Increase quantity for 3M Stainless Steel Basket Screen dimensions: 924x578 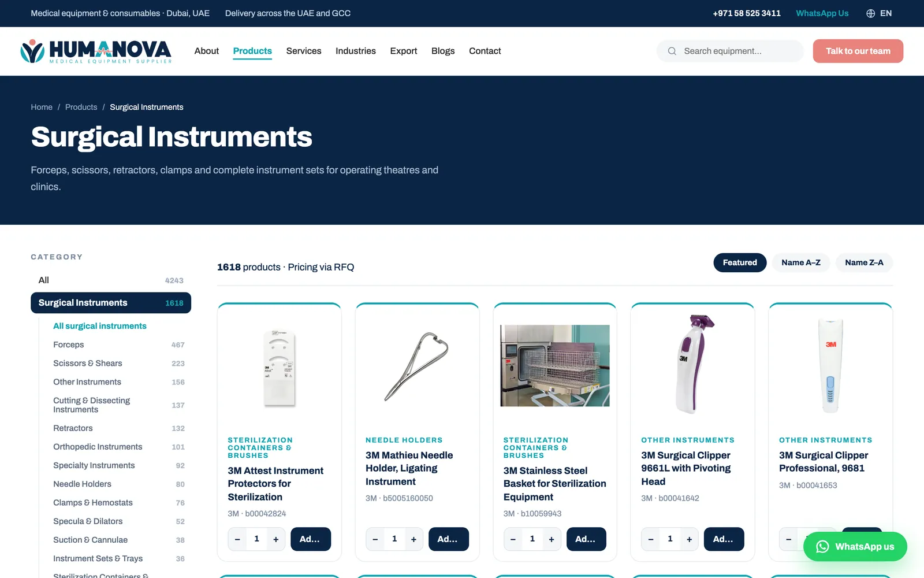tap(552, 539)
